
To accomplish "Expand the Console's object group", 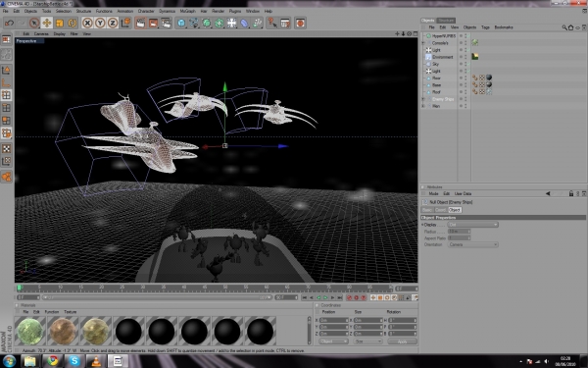I will pyautogui.click(x=423, y=43).
